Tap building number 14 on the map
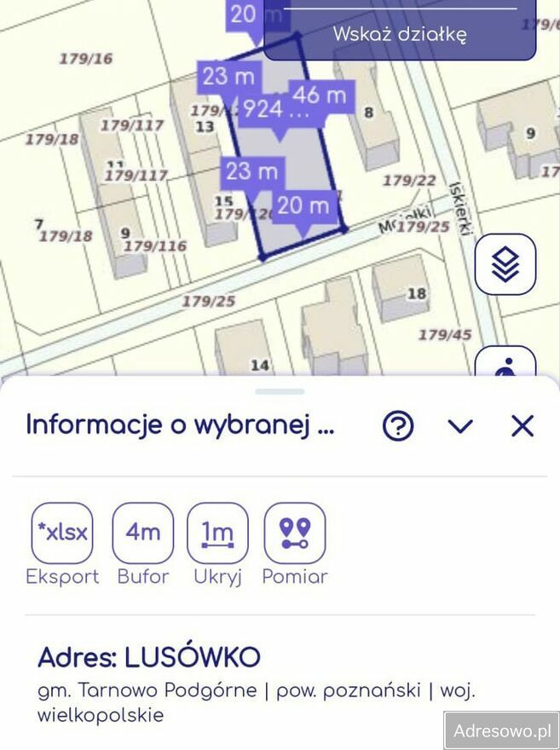 [x=260, y=366]
